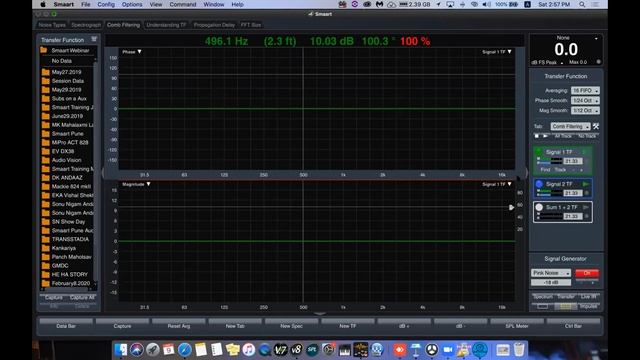
Task: Click the -18 dB generator level field
Action: click(551, 282)
